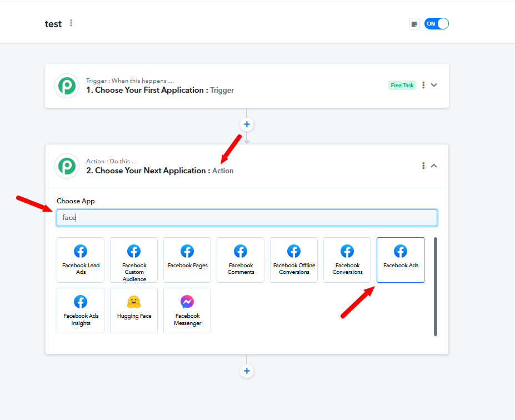Click the Free Task badge
This screenshot has width=515, height=420.
tap(402, 86)
